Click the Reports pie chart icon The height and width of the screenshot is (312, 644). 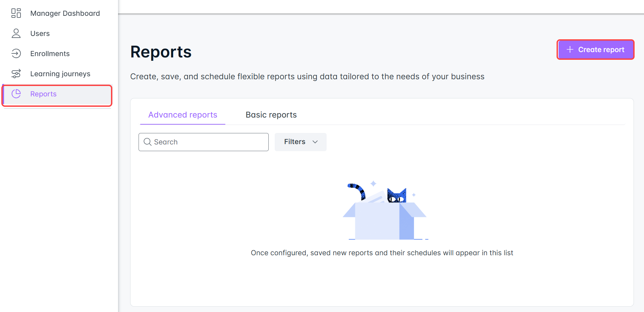[x=16, y=94]
